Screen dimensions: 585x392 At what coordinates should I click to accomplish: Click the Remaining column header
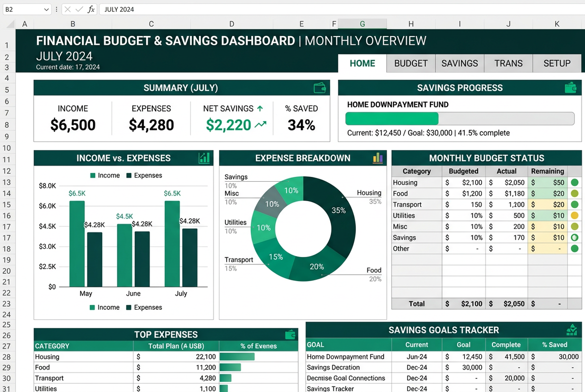coord(547,171)
